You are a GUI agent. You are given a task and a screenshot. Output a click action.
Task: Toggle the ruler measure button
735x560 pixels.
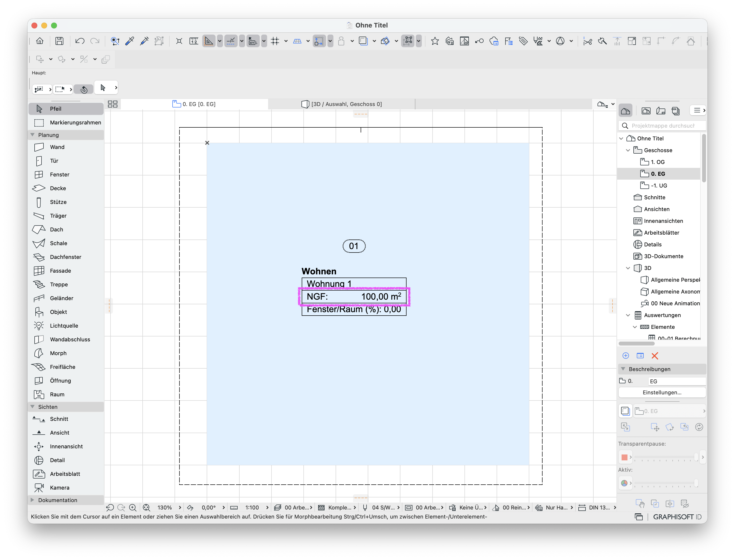pos(194,41)
